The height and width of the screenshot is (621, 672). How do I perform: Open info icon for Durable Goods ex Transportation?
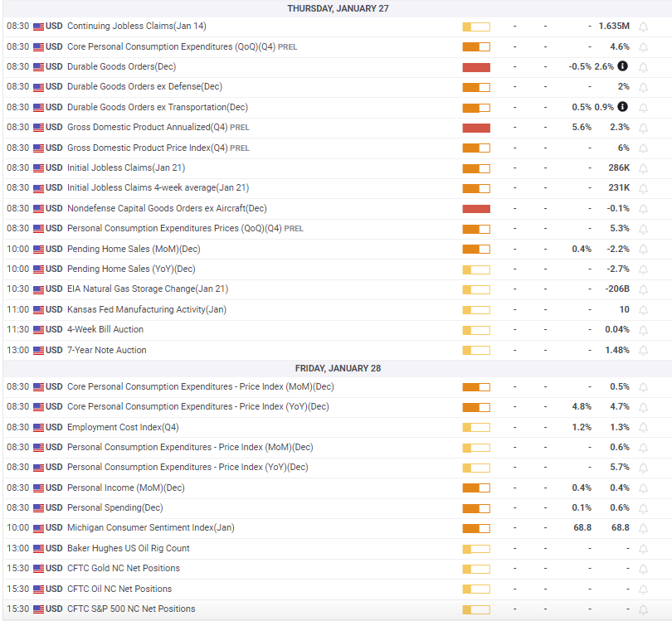(623, 107)
